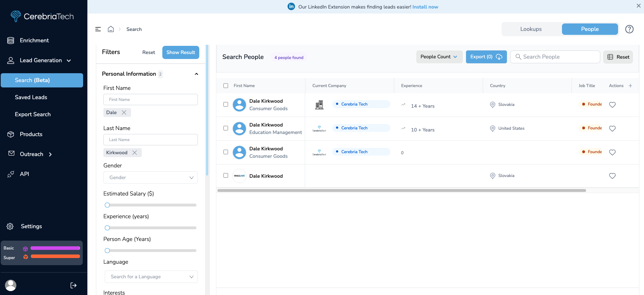Click the Settings gear icon
The width and height of the screenshot is (644, 295).
10,226
